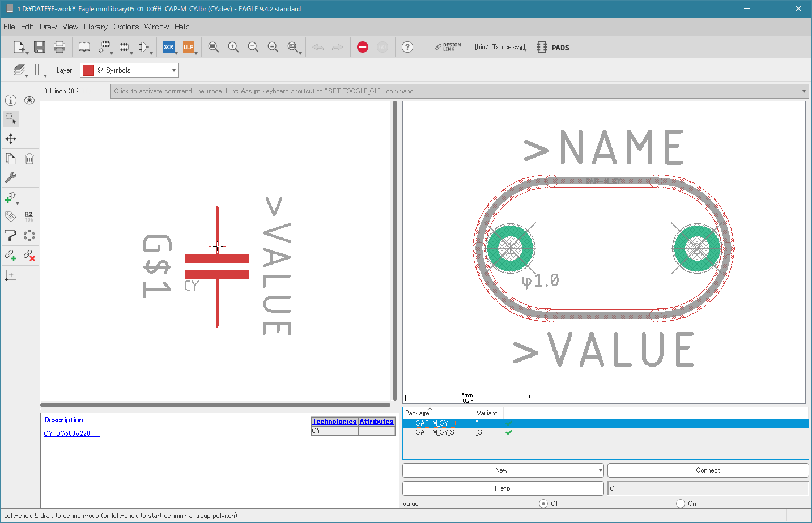
Task: Select the Add gate tool
Action: tap(11, 197)
